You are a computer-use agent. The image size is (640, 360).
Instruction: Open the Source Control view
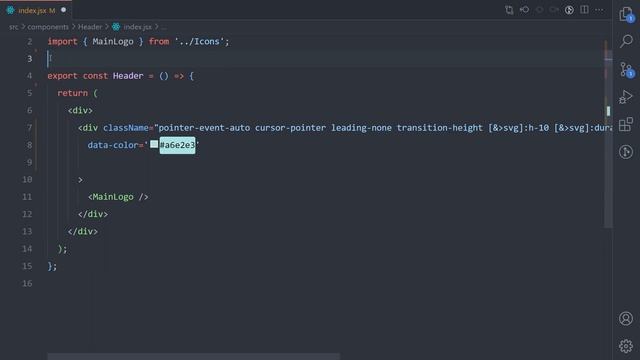coord(626,69)
